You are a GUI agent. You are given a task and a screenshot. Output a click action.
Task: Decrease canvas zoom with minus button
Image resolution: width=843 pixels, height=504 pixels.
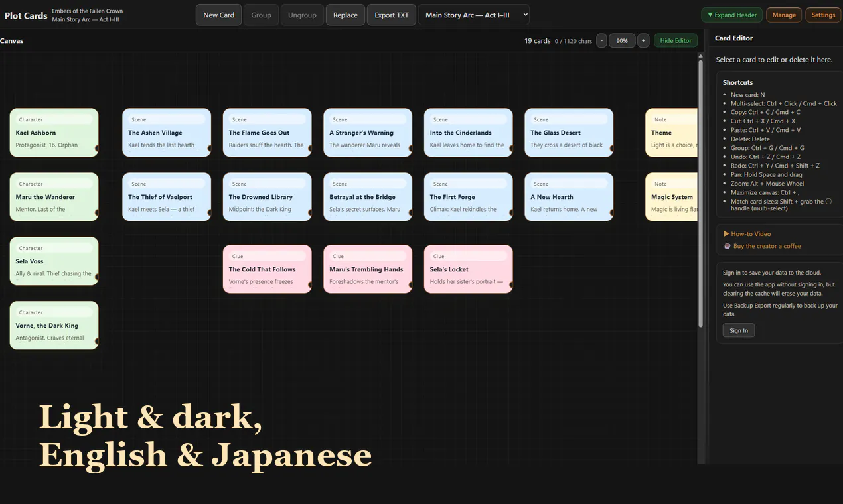click(x=601, y=40)
